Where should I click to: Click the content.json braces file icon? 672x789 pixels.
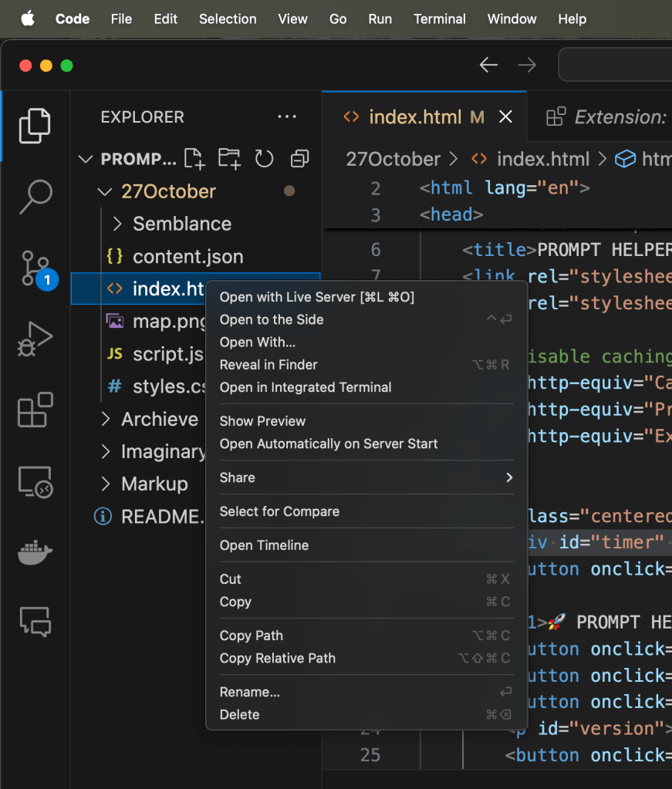coord(115,256)
